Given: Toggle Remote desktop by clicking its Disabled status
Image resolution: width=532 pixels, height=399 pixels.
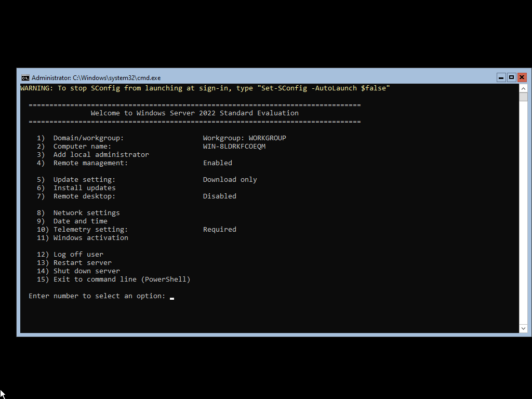Looking at the screenshot, I should [219, 196].
